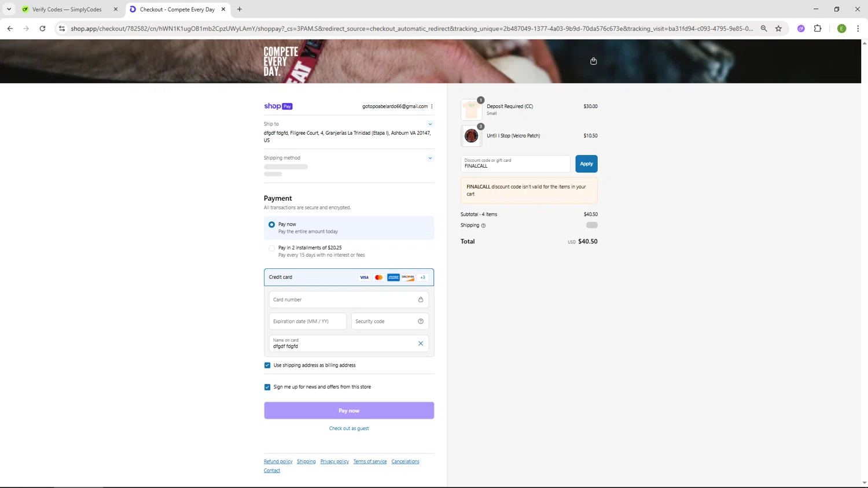Click the Security code field
Viewport: 868px width, 488px height.
(390, 321)
